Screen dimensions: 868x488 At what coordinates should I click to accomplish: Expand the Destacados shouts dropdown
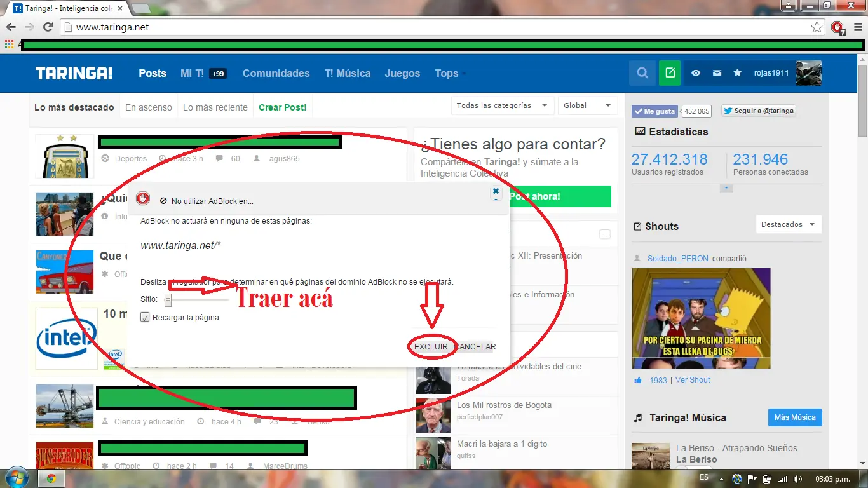788,224
